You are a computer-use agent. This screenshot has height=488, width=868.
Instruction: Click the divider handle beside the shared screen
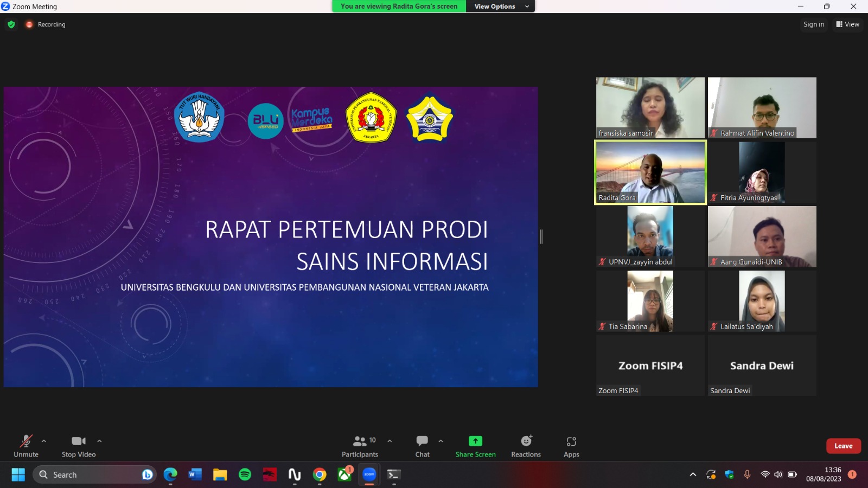pyautogui.click(x=541, y=236)
